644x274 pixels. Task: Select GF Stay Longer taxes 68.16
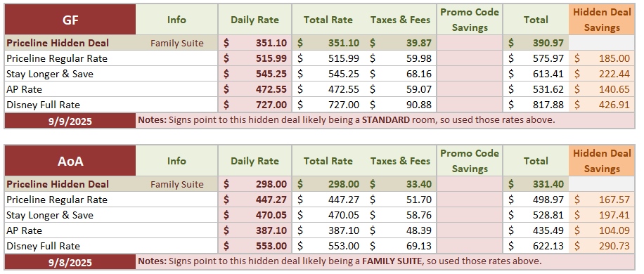pyautogui.click(x=401, y=74)
